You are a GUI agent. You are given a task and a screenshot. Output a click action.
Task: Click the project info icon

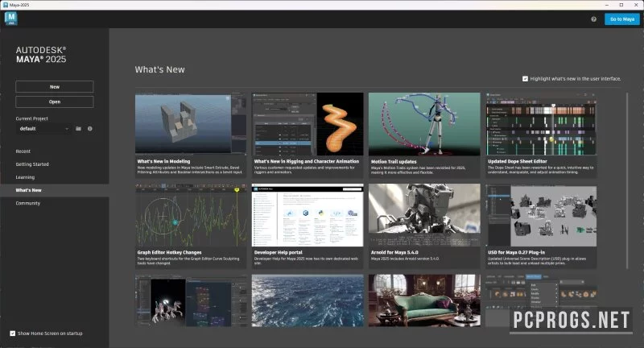[90, 129]
